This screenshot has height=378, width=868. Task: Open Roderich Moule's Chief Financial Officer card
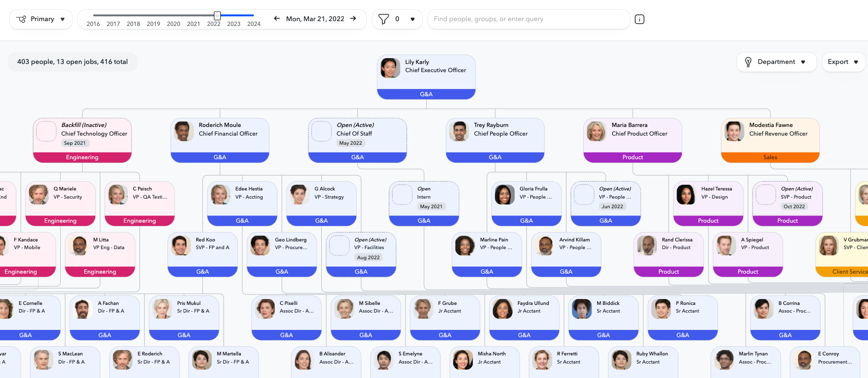[220, 135]
